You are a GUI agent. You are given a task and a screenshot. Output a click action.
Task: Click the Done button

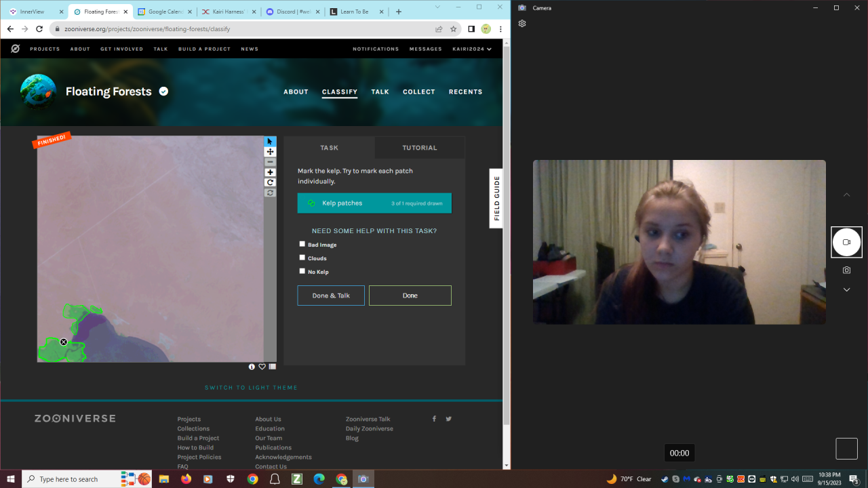(410, 296)
